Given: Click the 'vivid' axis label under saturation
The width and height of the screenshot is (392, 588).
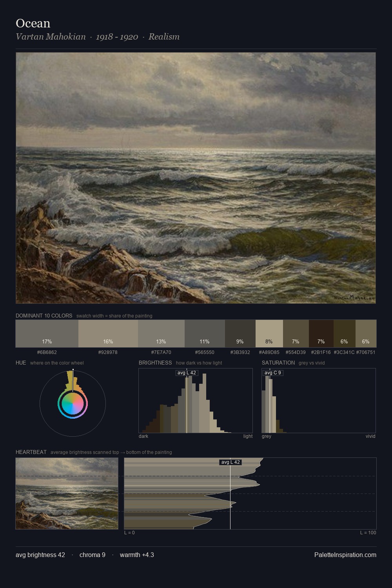Looking at the screenshot, I should pos(370,436).
